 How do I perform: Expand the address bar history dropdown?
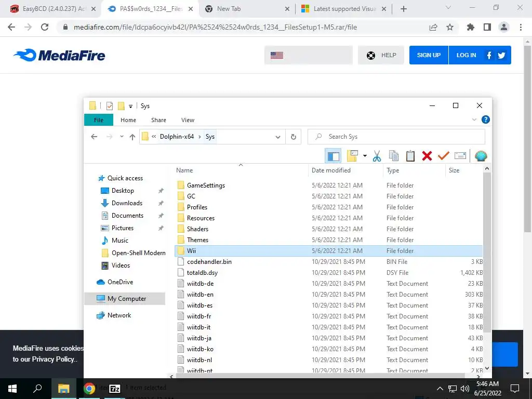tap(278, 137)
